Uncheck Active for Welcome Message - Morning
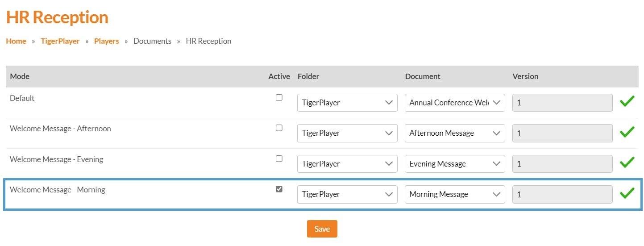This screenshot has width=644, height=246. 279,189
